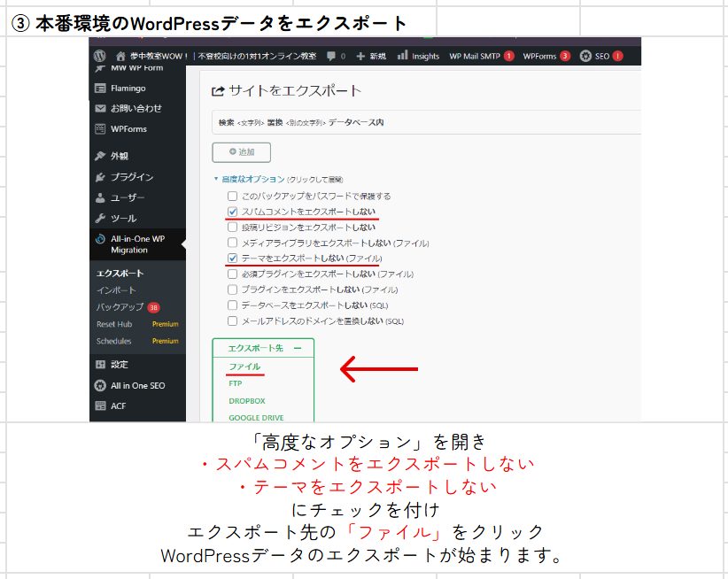Select the Flamingo sidebar icon
Image resolution: width=728 pixels, height=579 pixels.
tap(98, 89)
